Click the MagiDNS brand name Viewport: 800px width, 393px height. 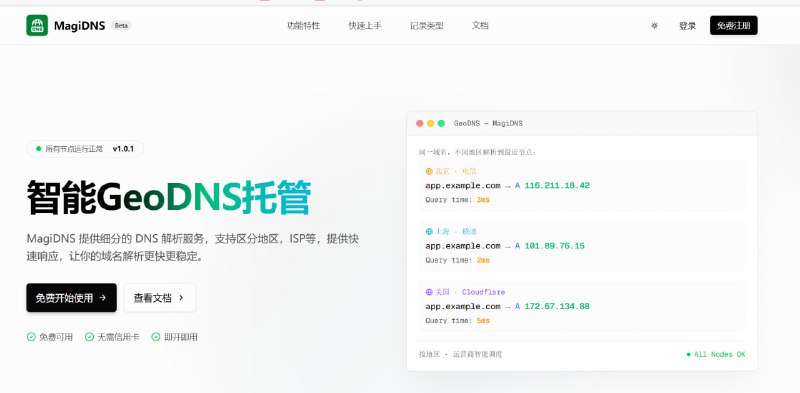[80, 26]
